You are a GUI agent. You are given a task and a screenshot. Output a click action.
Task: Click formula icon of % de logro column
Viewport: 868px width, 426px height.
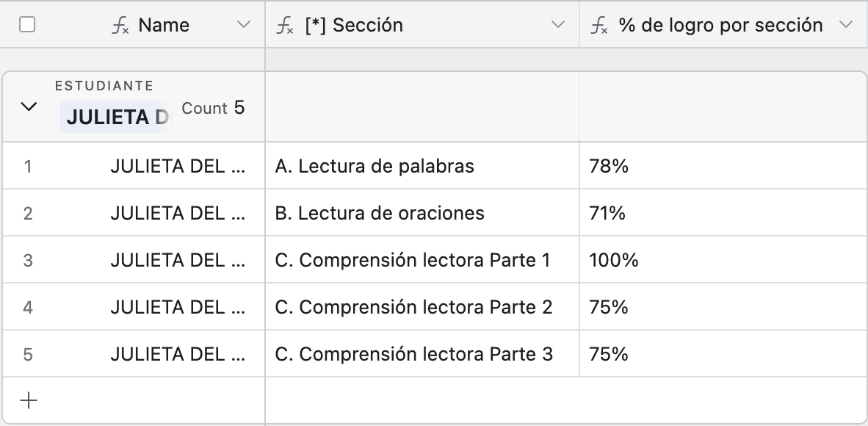point(598,26)
